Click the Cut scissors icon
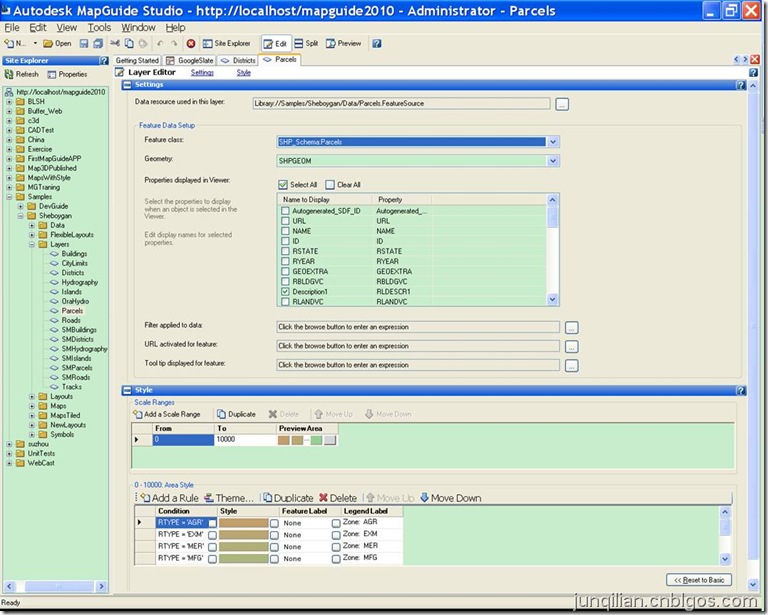Image resolution: width=768 pixels, height=615 pixels. 115,44
